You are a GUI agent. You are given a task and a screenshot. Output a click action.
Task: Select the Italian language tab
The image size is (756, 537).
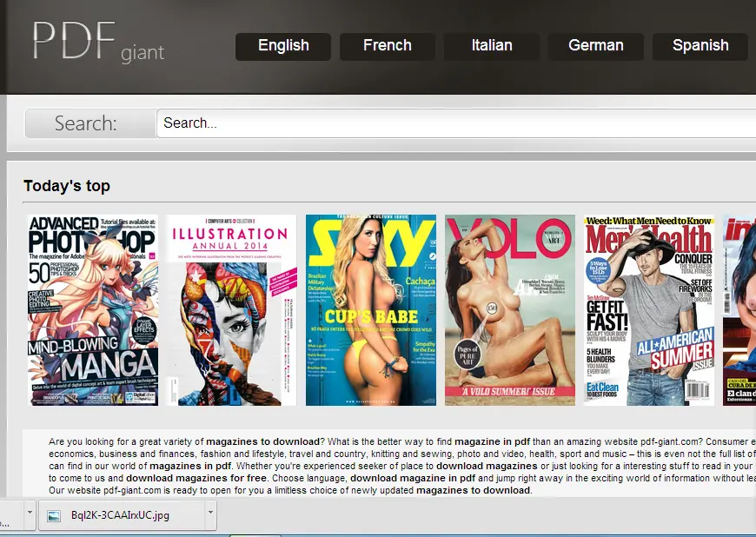[x=491, y=46]
